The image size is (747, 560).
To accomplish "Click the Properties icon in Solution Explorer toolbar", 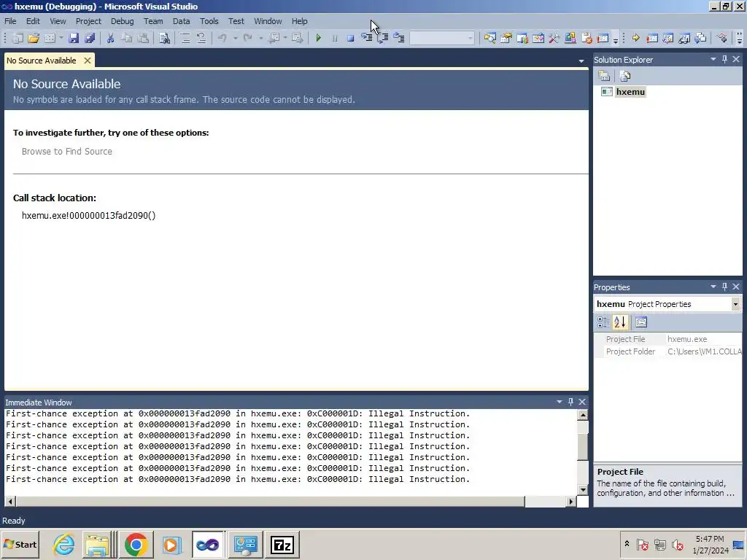I will pos(604,76).
